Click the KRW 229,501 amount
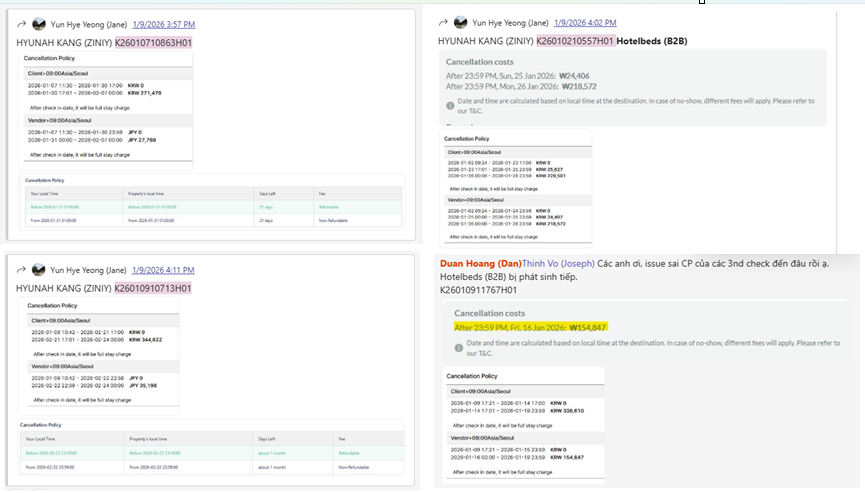 point(551,176)
